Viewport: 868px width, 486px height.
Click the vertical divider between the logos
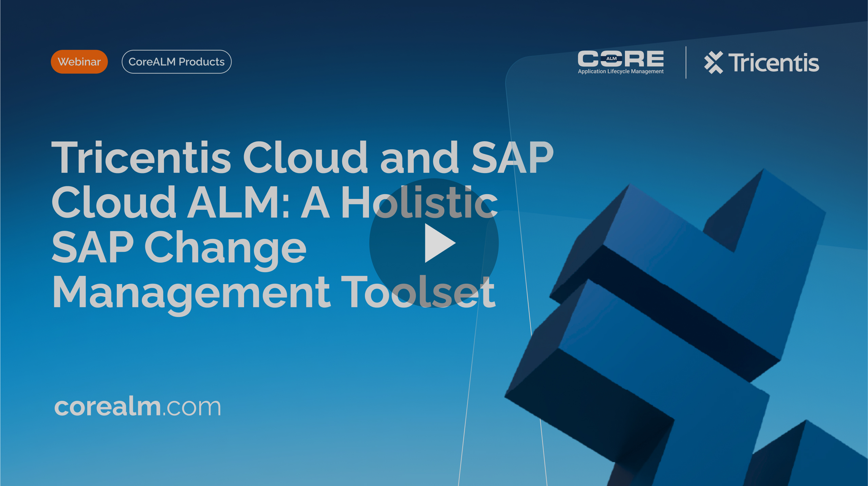[x=686, y=62]
